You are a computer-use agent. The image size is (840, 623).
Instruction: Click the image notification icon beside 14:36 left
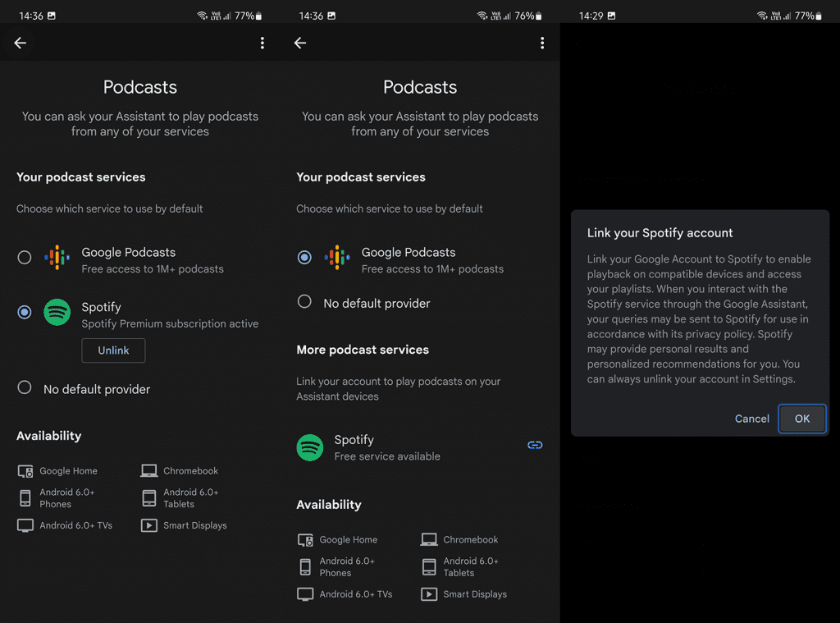[x=52, y=16]
